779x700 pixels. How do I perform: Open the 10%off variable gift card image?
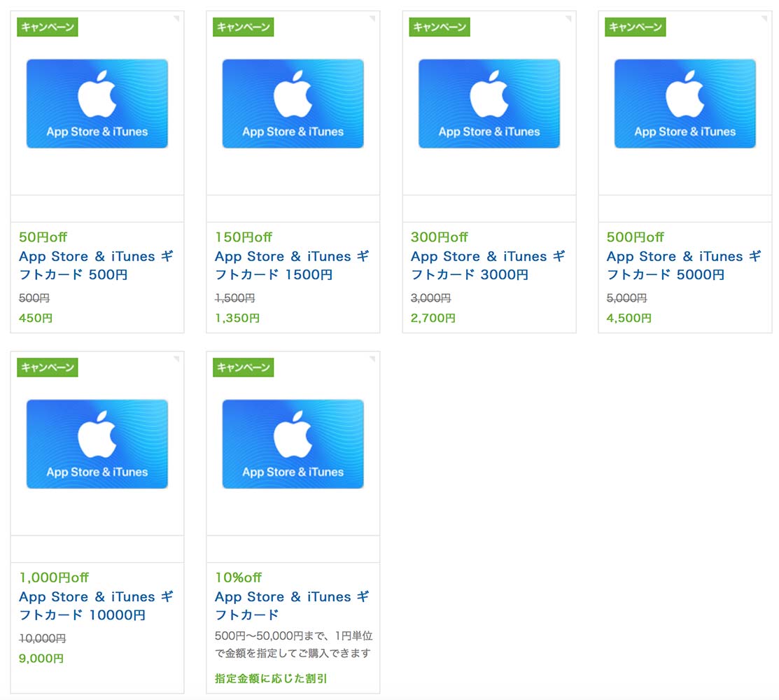[x=293, y=444]
